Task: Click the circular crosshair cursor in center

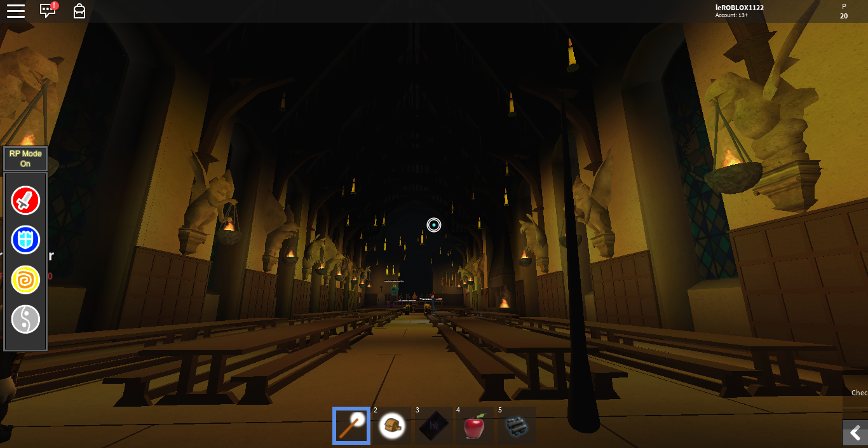Action: pos(434,225)
